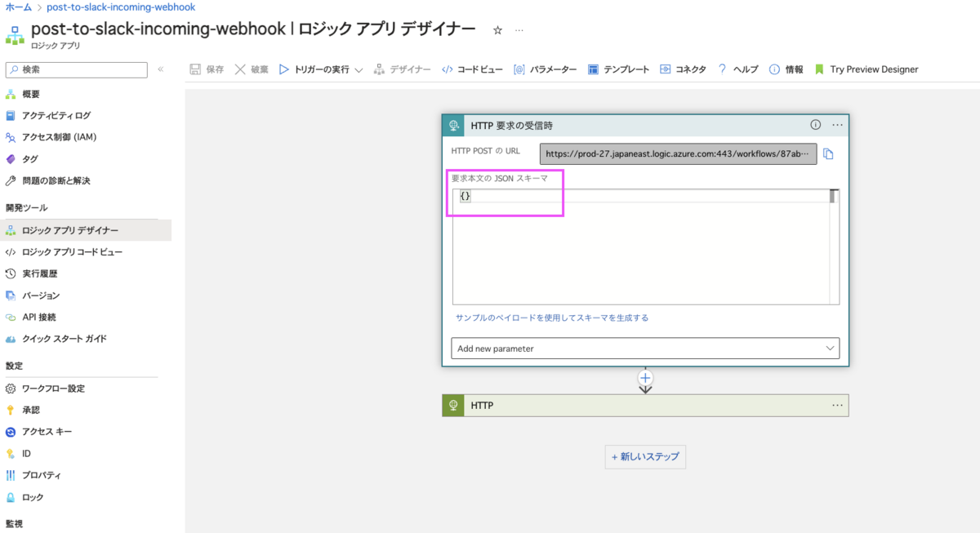Image resolution: width=980 pixels, height=533 pixels.
Task: Open post-to-slack-incoming-webhook breadcrumb link
Action: tap(120, 7)
